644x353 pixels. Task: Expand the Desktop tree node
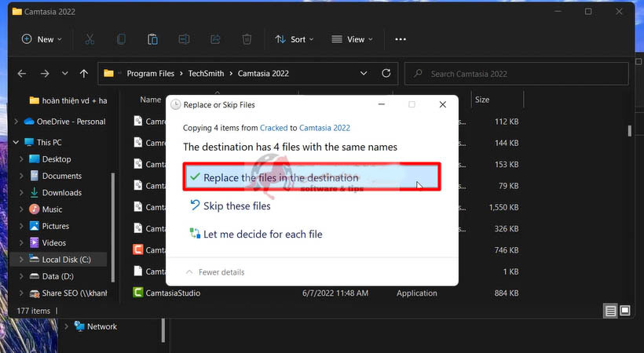(21, 159)
